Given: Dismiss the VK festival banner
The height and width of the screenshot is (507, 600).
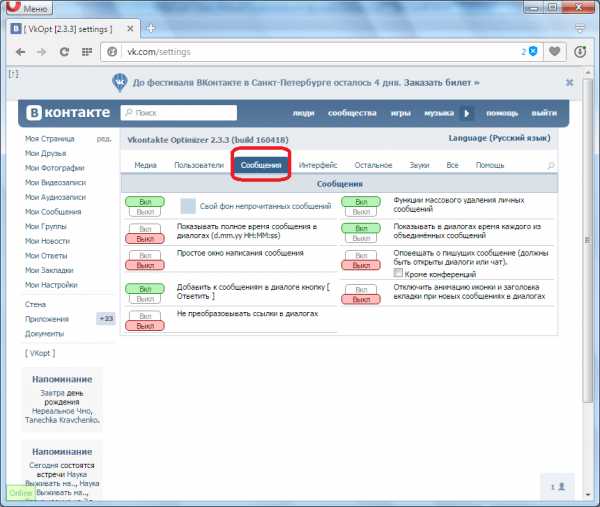Looking at the screenshot, I should [569, 83].
